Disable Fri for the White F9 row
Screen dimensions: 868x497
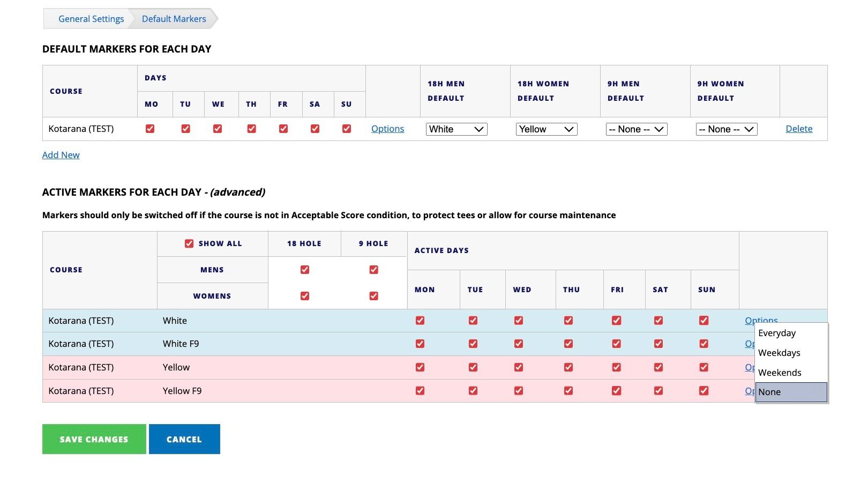617,344
